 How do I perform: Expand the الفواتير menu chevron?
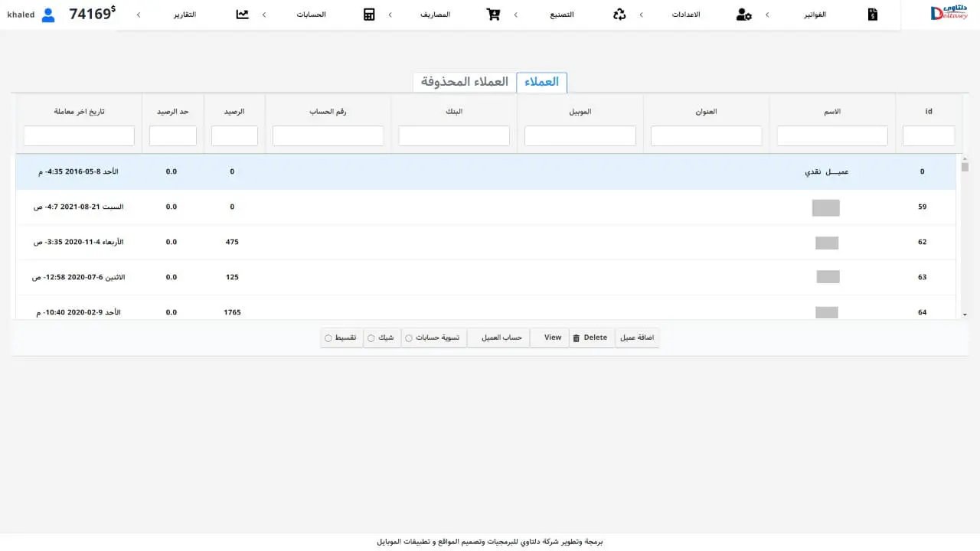point(767,15)
